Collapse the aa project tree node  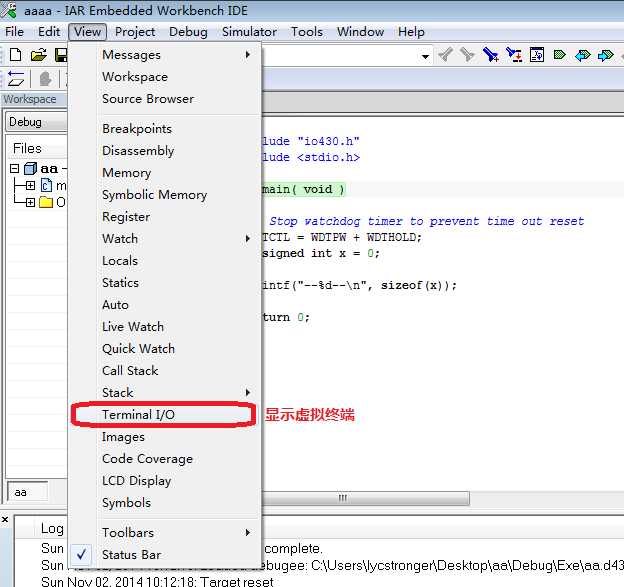click(x=14, y=168)
